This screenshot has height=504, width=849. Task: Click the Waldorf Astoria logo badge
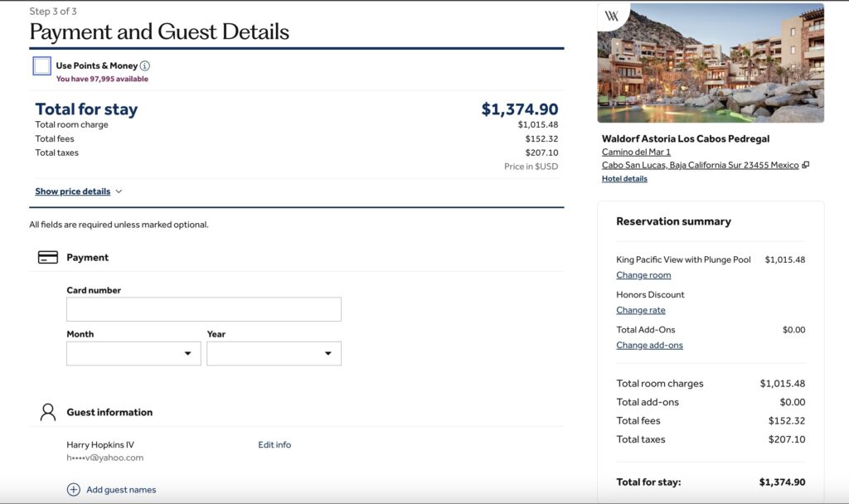612,16
